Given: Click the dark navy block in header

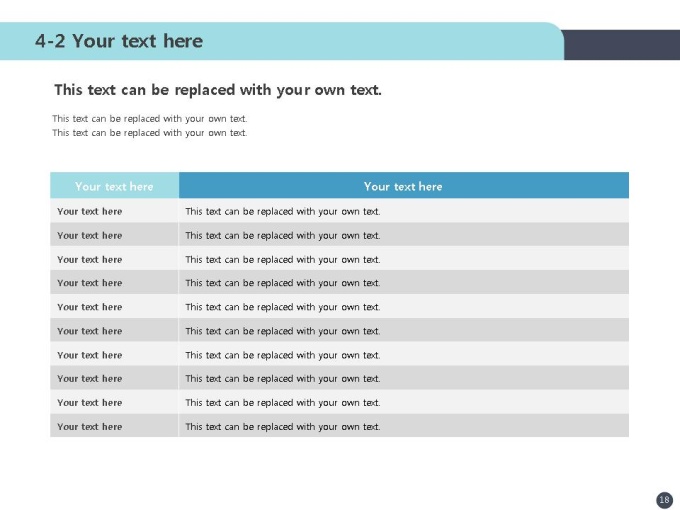Looking at the screenshot, I should (x=622, y=45).
